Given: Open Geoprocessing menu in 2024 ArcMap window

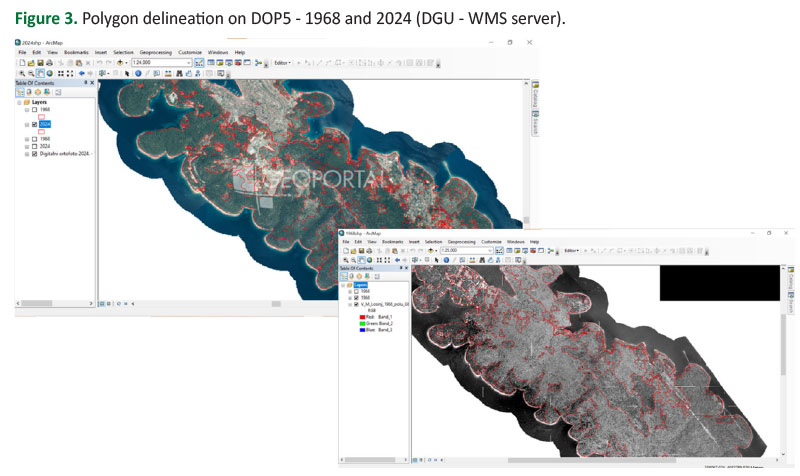Looking at the screenshot, I should pos(156,52).
